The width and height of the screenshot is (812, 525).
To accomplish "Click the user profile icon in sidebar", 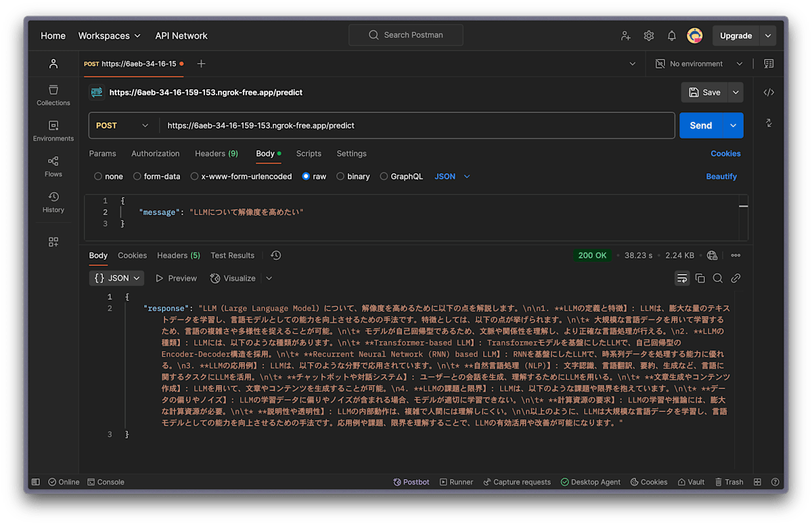I will point(53,64).
